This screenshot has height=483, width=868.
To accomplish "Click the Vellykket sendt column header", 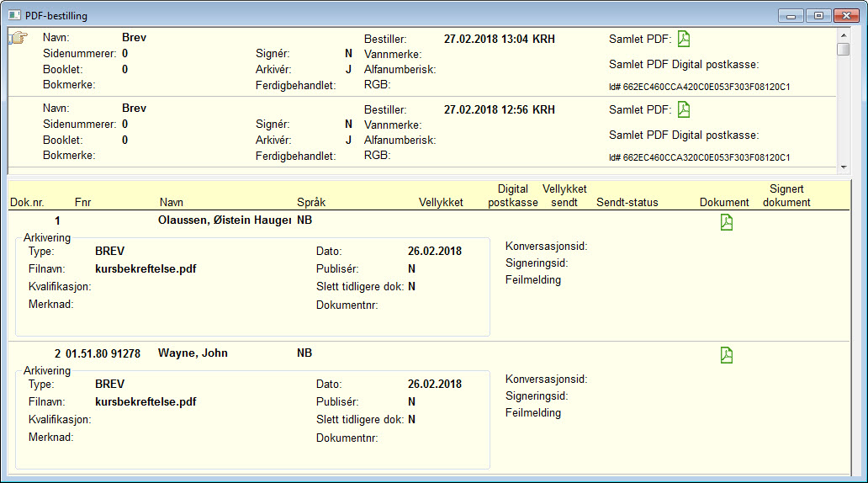I will tap(564, 195).
